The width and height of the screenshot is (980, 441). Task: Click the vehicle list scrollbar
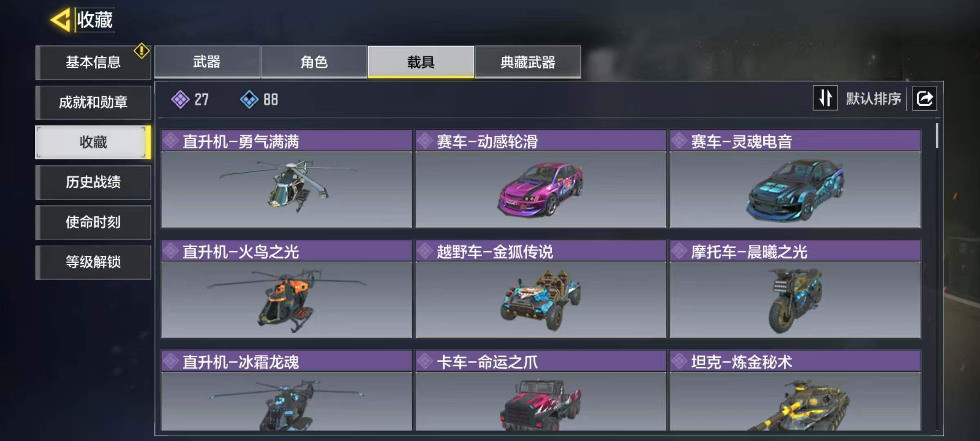coord(937,136)
